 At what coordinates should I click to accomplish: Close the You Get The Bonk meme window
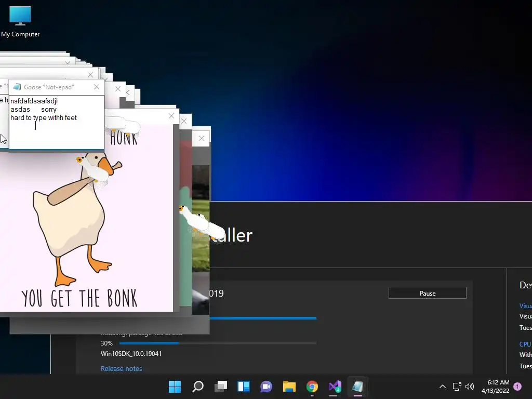(x=171, y=116)
